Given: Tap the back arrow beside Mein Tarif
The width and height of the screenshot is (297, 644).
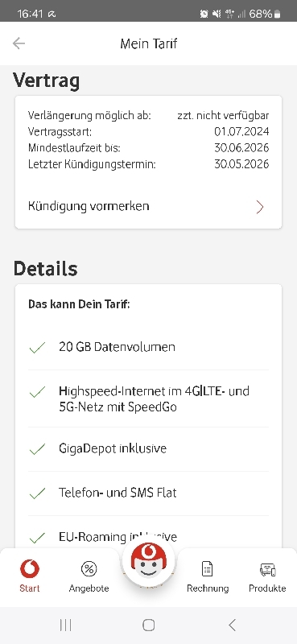Looking at the screenshot, I should click(x=19, y=43).
